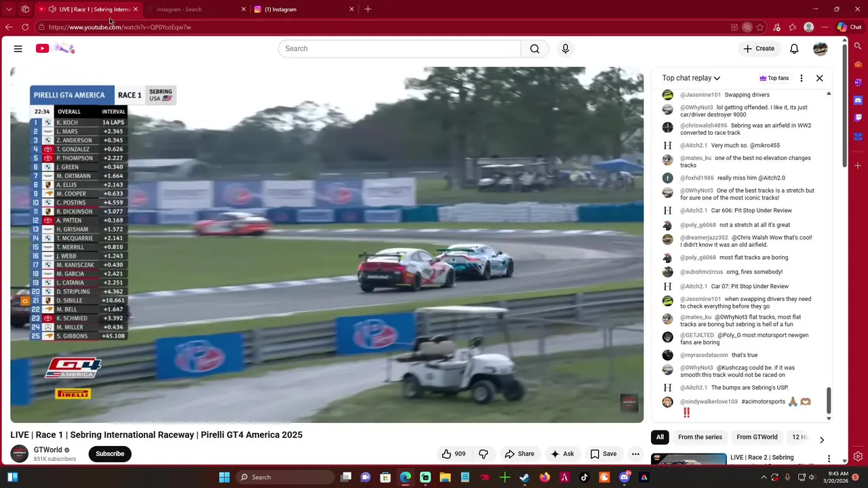The height and width of the screenshot is (488, 868).
Task: Open the Edge workspaces icon
Action: (x=25, y=9)
